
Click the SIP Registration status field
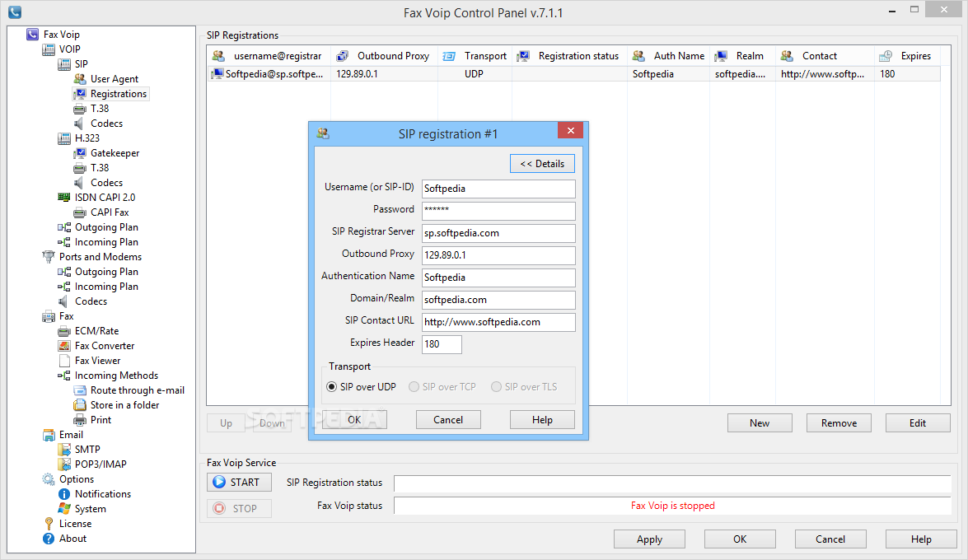672,483
